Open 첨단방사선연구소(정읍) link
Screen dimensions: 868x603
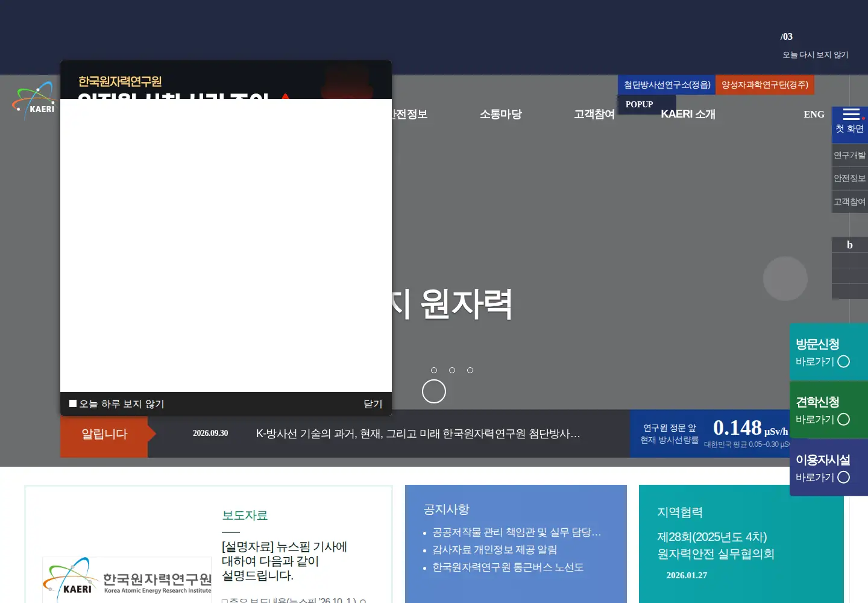667,85
